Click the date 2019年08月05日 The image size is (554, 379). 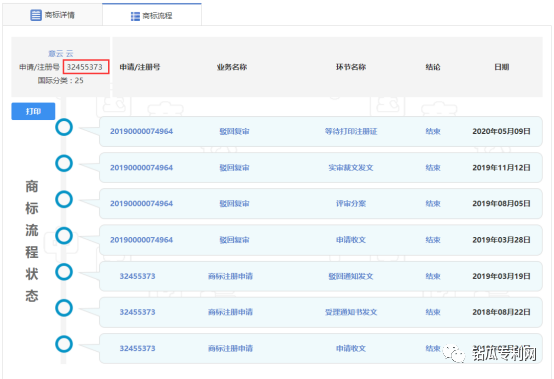point(501,203)
